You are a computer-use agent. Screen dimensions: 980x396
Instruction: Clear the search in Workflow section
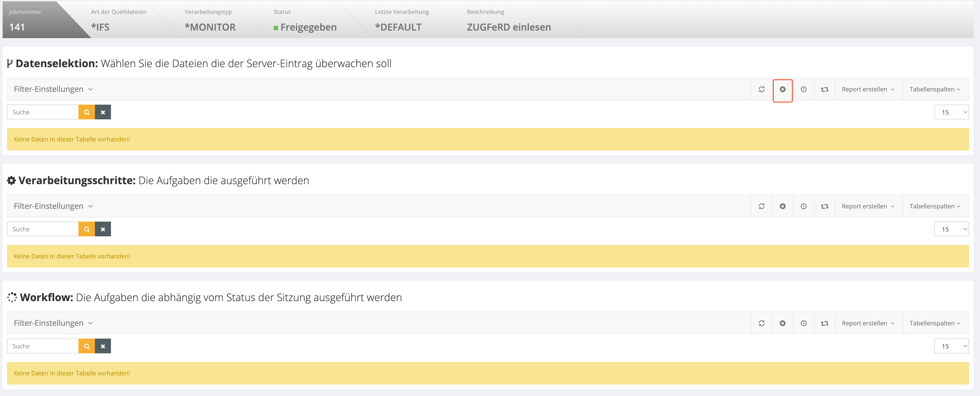(x=103, y=346)
